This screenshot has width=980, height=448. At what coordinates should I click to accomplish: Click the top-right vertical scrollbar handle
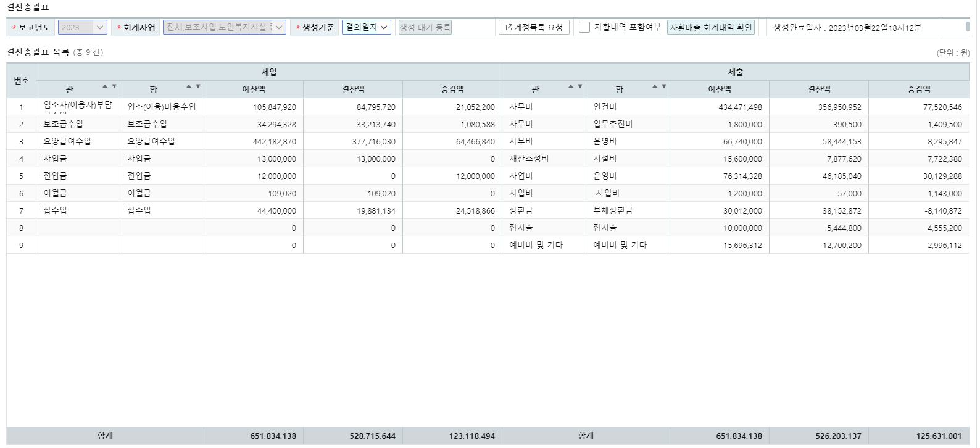(968, 27)
